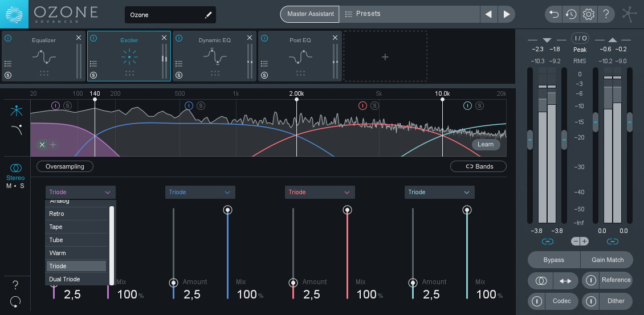Add a module in the empty slot

pos(385,56)
